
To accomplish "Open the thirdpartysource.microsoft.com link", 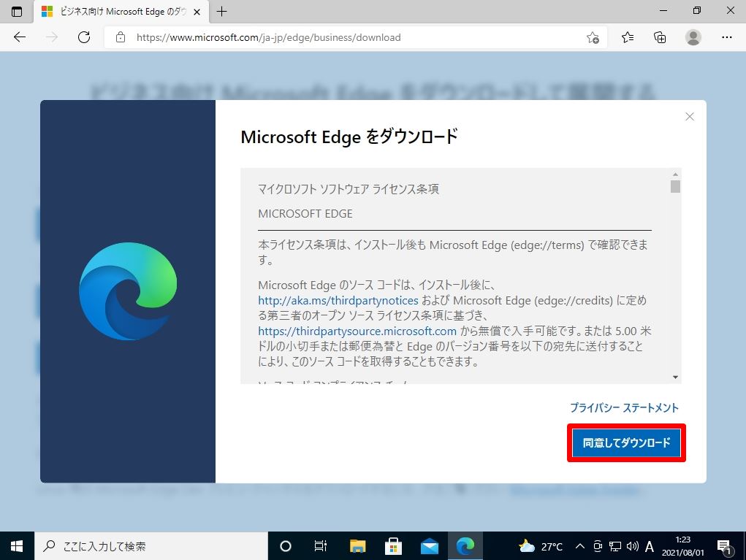I will pyautogui.click(x=357, y=331).
